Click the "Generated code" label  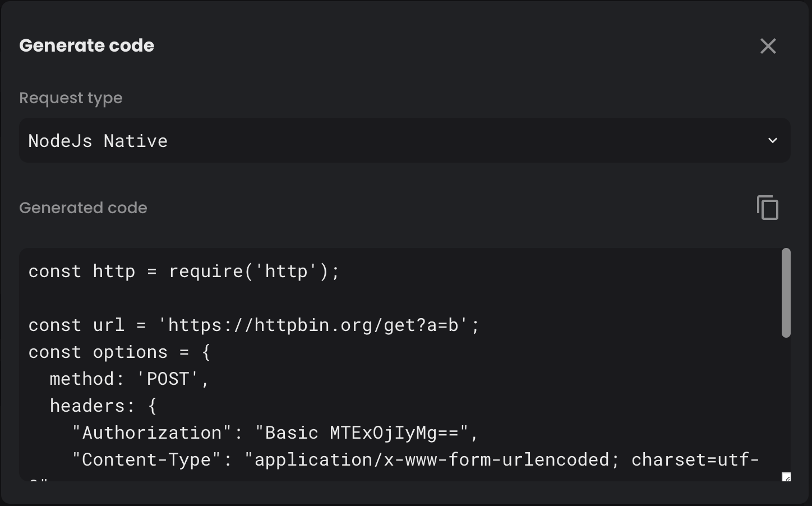coord(83,208)
